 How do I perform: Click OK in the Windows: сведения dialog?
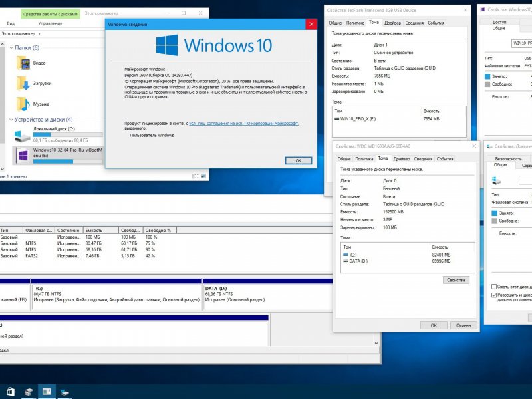click(x=298, y=161)
